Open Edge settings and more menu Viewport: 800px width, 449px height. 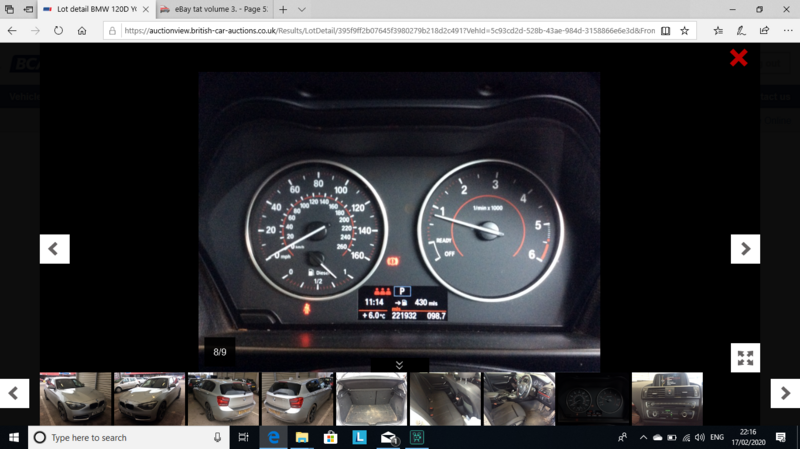788,31
